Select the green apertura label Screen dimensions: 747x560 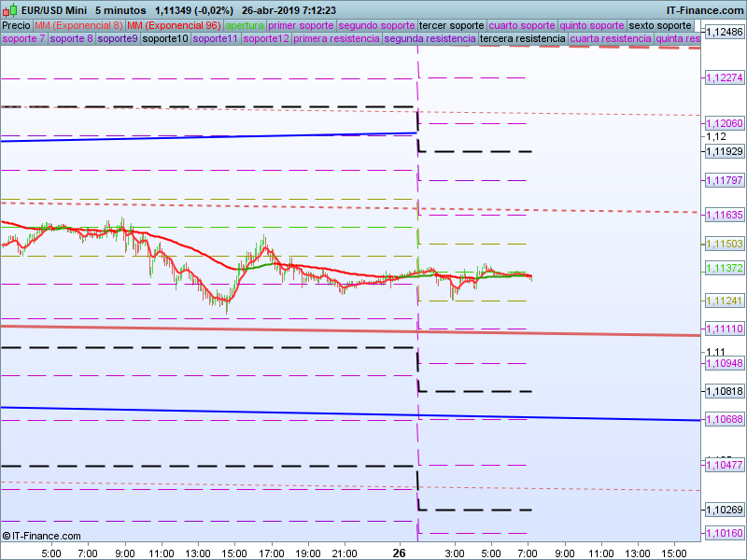pos(245,25)
